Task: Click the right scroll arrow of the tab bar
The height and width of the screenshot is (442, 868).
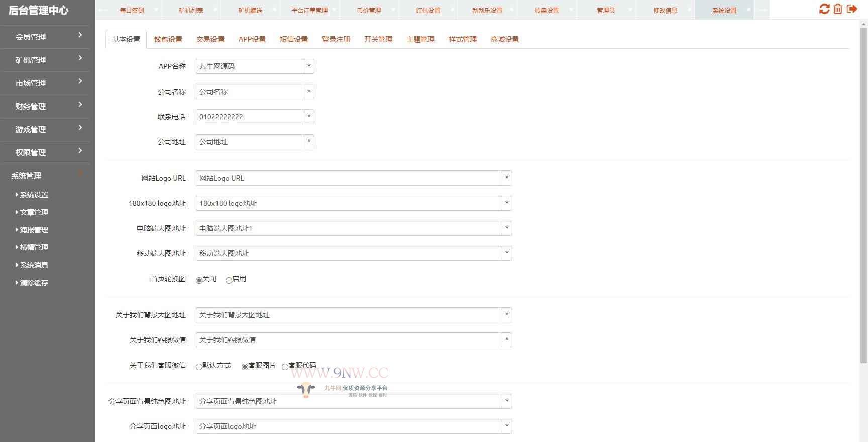Action: click(x=762, y=10)
